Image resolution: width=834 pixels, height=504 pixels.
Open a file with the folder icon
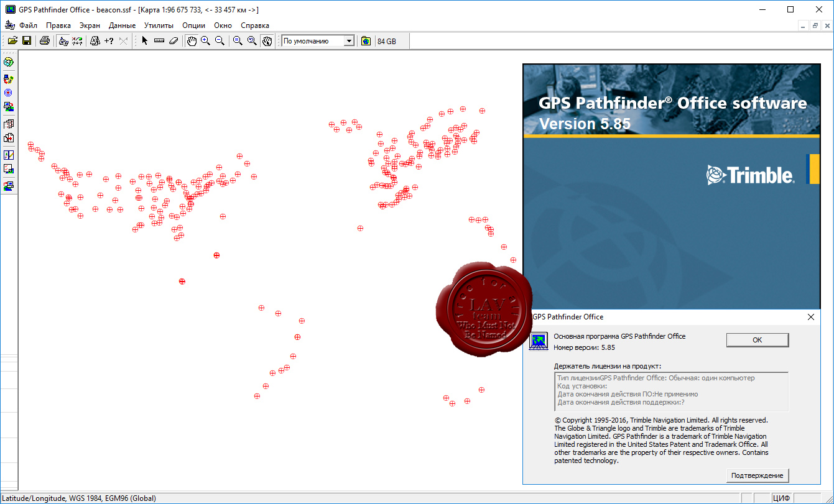coord(12,41)
